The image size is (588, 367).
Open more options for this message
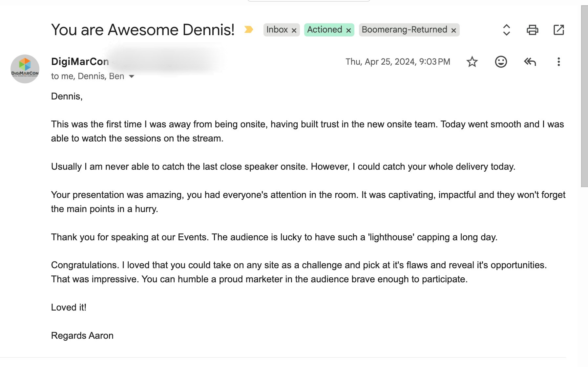click(x=558, y=62)
